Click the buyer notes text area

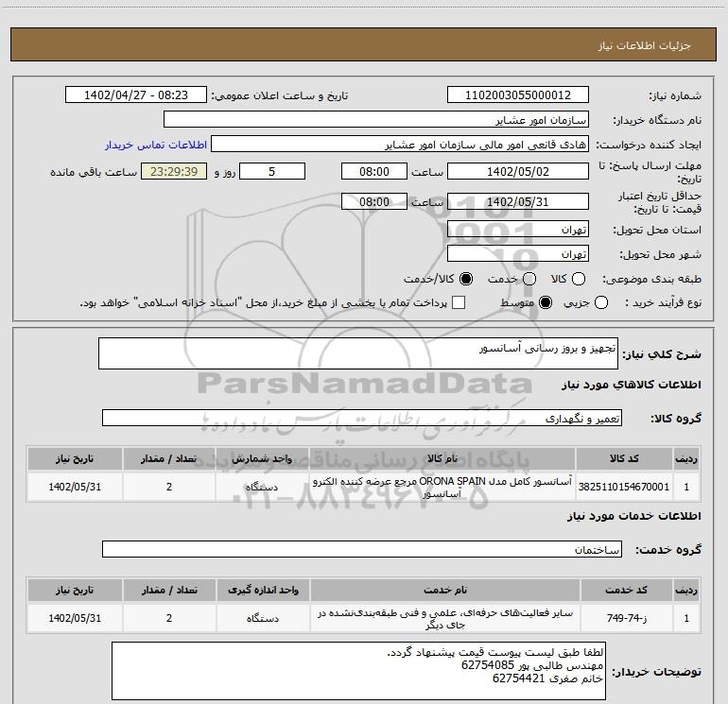click(x=358, y=671)
